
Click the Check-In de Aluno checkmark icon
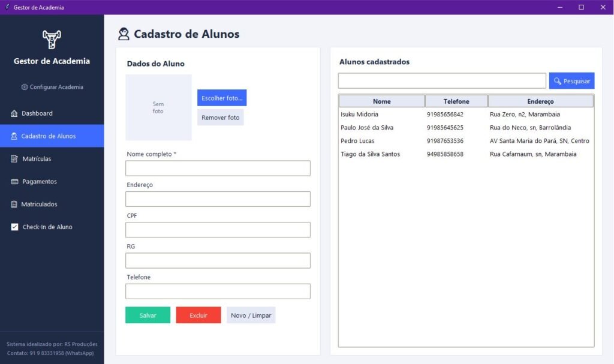[14, 227]
